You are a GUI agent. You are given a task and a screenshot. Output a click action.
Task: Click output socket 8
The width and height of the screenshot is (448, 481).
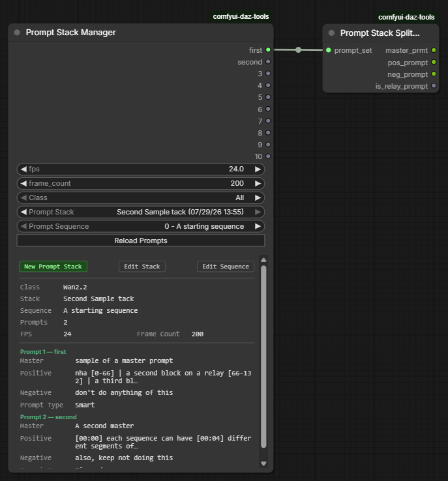(x=268, y=132)
